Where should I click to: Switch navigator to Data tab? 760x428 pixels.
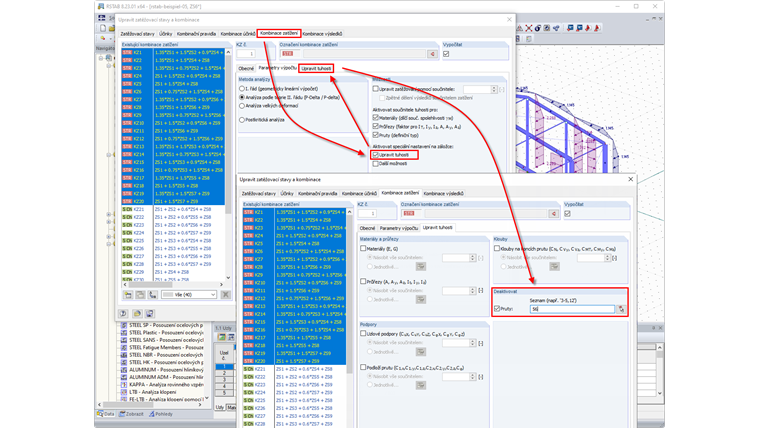point(106,414)
